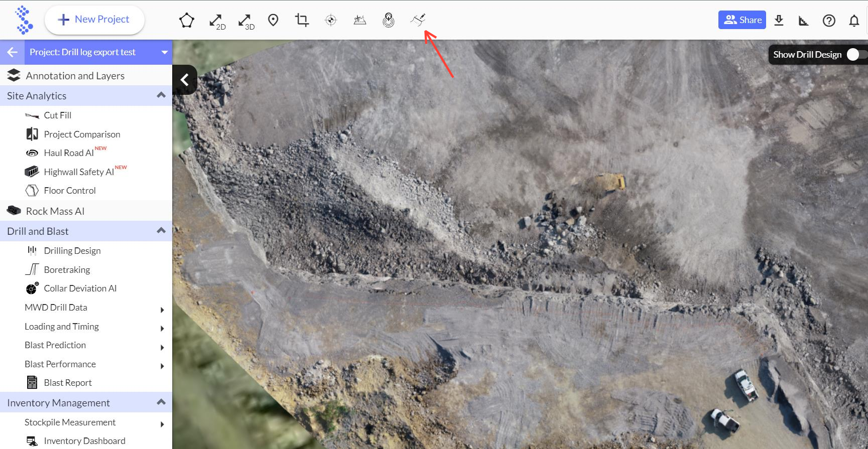Image resolution: width=868 pixels, height=449 pixels.
Task: Collapse the left sidebar panel
Action: click(185, 80)
